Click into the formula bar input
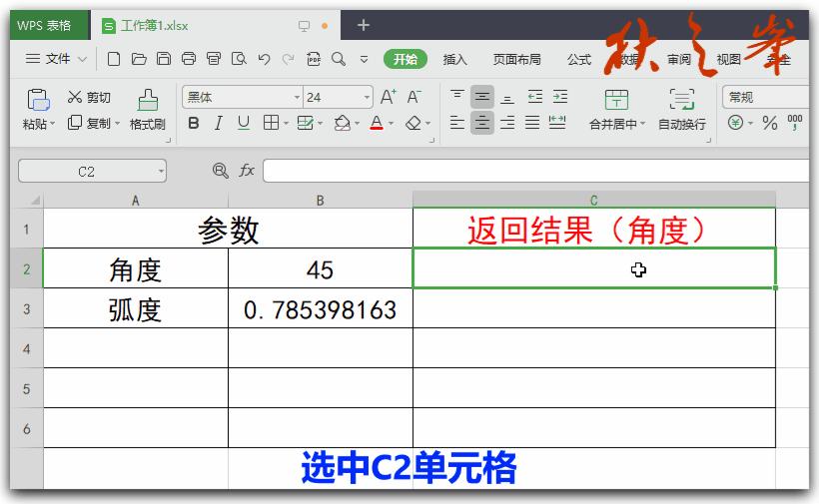 point(536,171)
